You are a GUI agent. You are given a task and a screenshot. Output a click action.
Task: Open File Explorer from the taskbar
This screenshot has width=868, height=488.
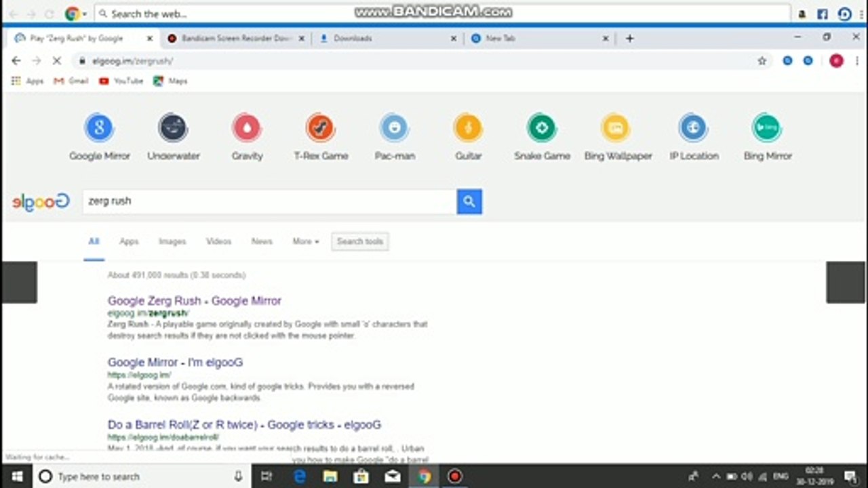[330, 476]
